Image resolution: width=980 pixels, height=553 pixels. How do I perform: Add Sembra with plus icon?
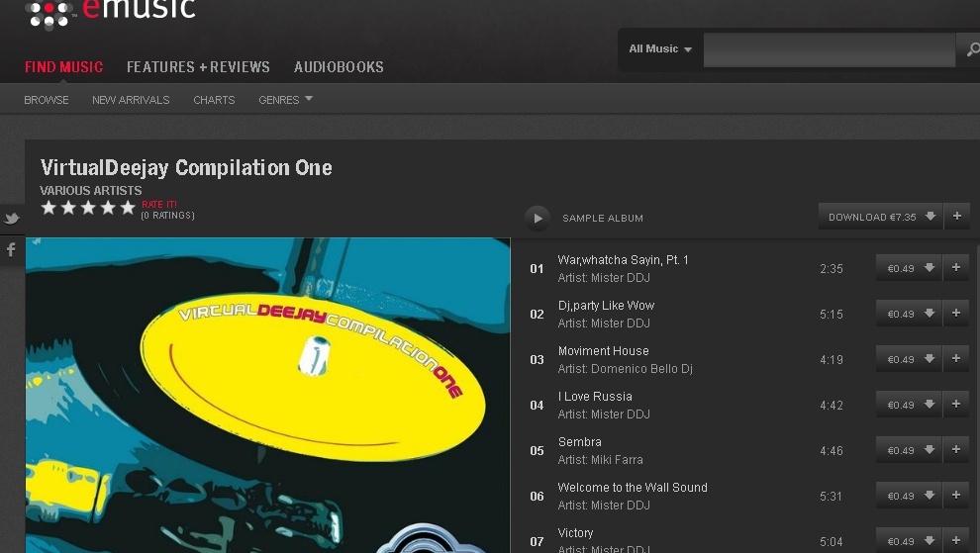click(x=955, y=450)
